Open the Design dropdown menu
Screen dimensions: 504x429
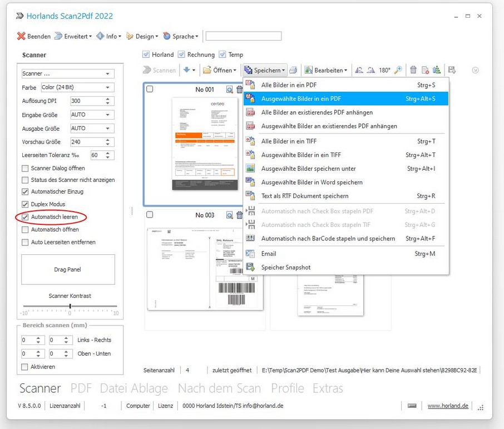(x=142, y=36)
